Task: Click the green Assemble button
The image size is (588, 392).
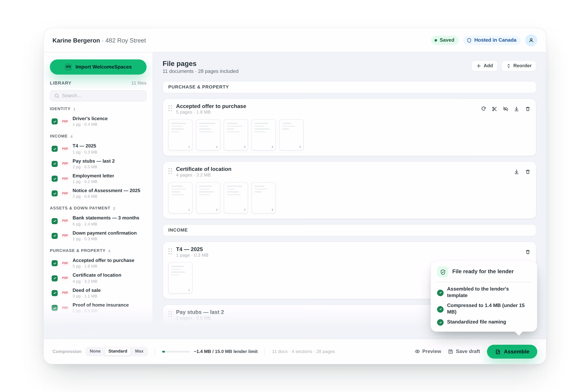Action: pos(512,351)
